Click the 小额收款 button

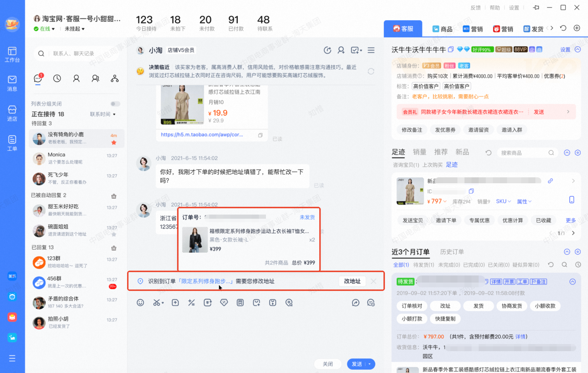tap(545, 306)
